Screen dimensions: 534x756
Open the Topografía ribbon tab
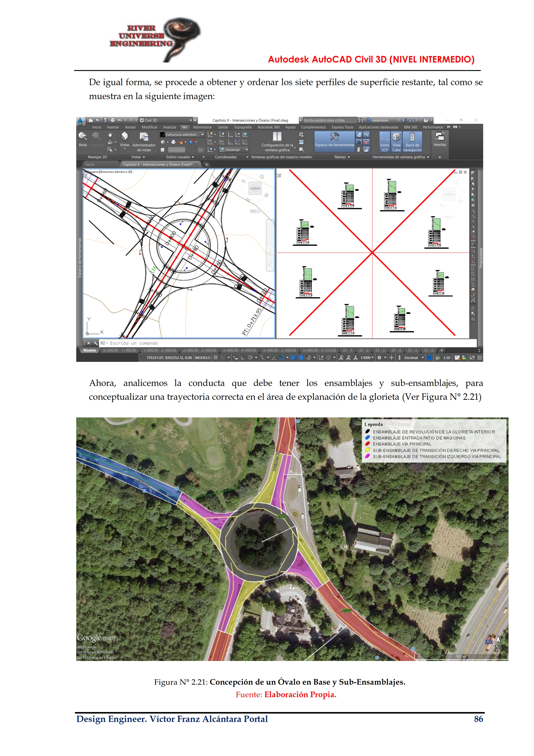243,127
